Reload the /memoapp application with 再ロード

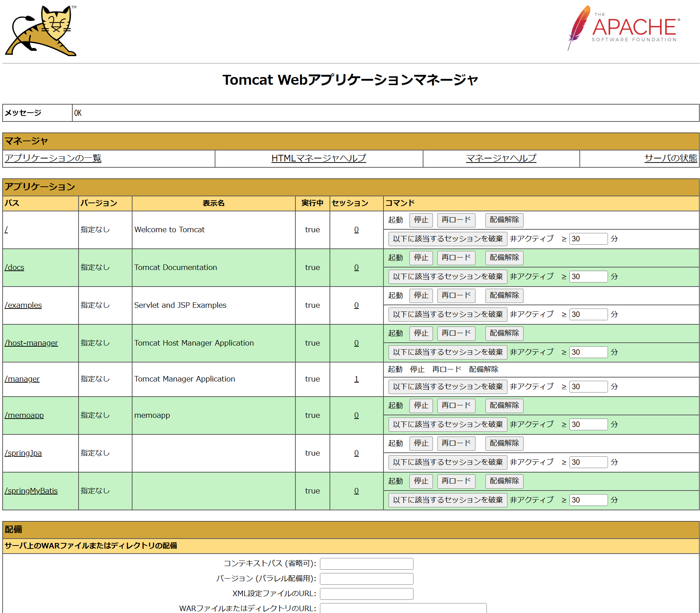point(456,406)
